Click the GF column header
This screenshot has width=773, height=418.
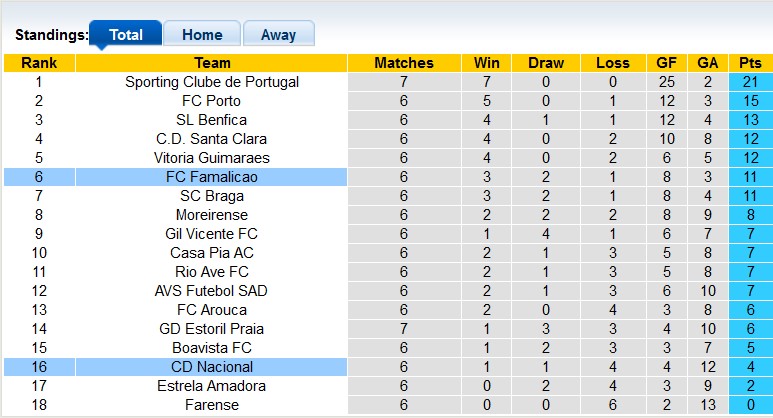(667, 63)
